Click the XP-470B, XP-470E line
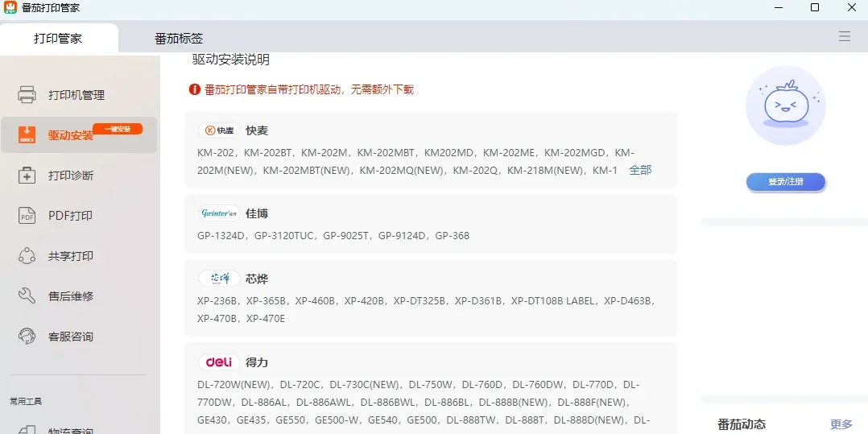Image resolution: width=868 pixels, height=434 pixels. point(242,319)
